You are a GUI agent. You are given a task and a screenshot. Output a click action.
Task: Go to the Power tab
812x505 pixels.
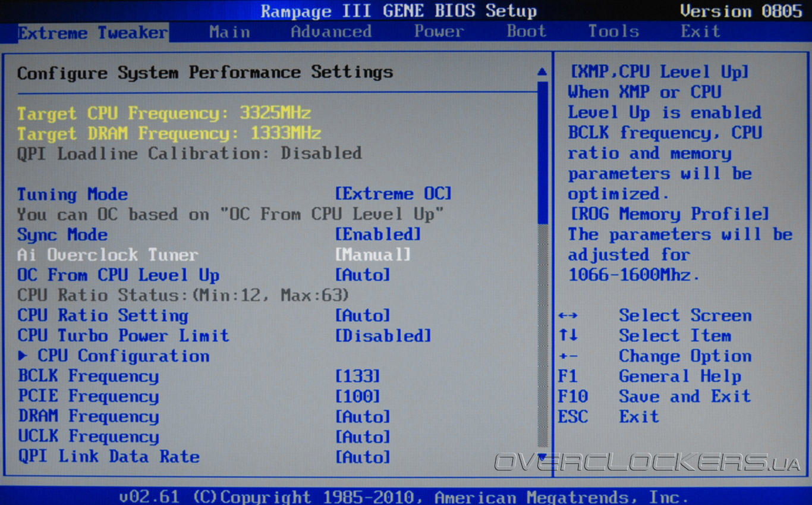(439, 32)
